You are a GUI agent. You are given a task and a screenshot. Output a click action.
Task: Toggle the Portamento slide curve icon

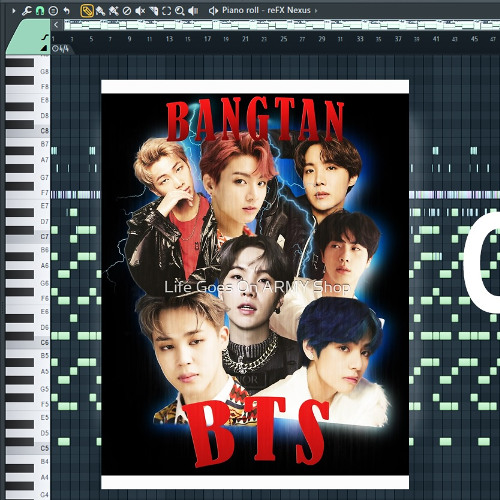click(45, 37)
